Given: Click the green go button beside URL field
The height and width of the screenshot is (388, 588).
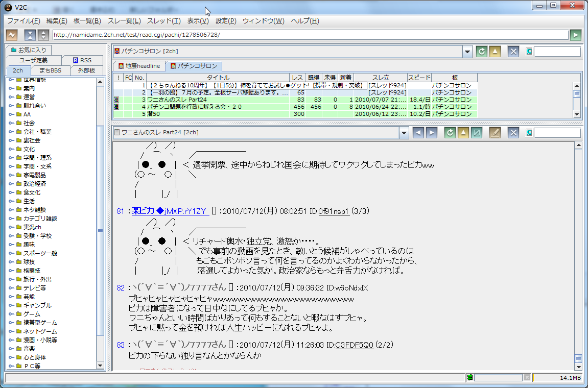Looking at the screenshot, I should point(576,35).
